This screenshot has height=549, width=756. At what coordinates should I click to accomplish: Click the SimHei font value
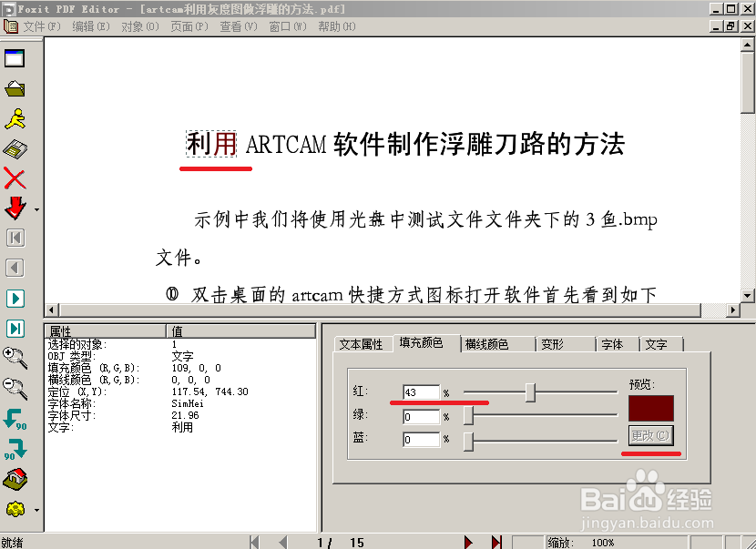pos(188,403)
